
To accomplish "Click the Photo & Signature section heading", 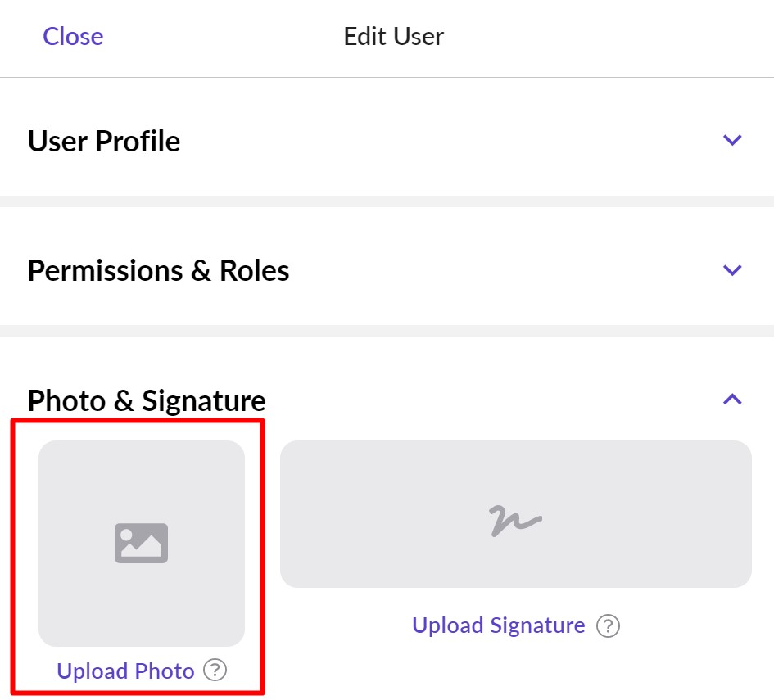I will [x=147, y=400].
